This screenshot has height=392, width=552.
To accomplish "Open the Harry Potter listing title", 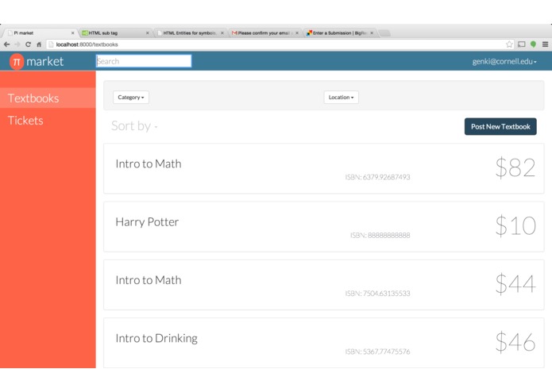I will (147, 222).
